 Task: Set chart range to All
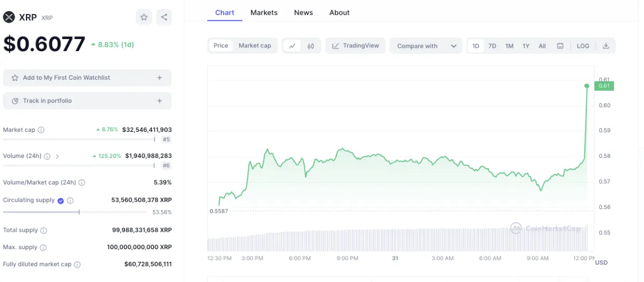click(x=542, y=46)
